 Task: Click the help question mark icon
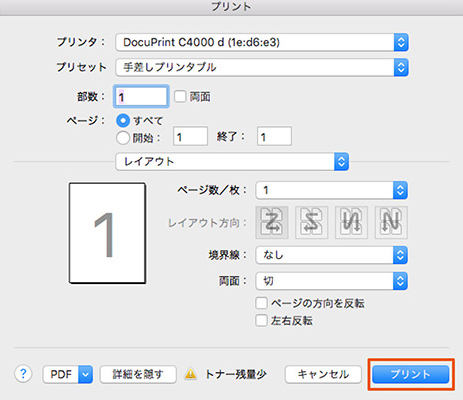(23, 374)
